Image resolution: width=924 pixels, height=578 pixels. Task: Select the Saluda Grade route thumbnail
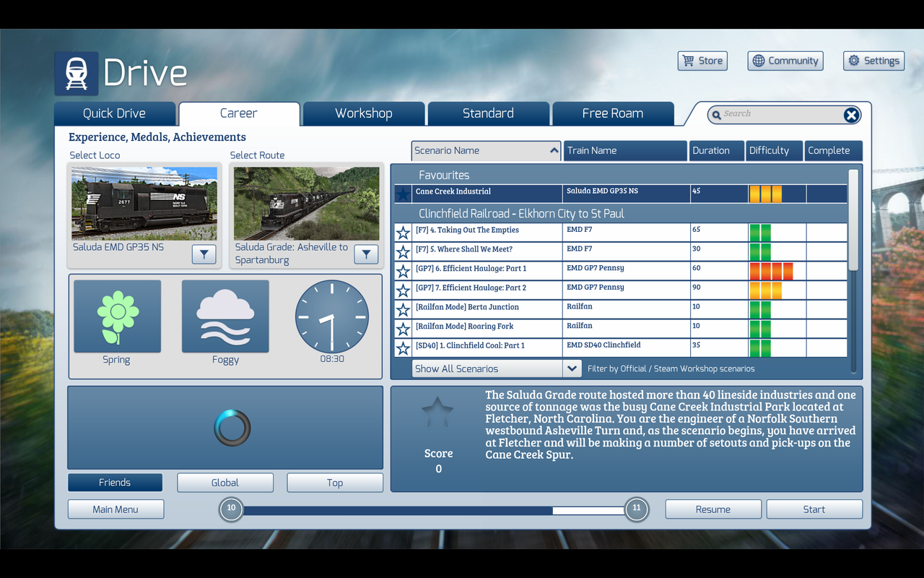pos(307,204)
